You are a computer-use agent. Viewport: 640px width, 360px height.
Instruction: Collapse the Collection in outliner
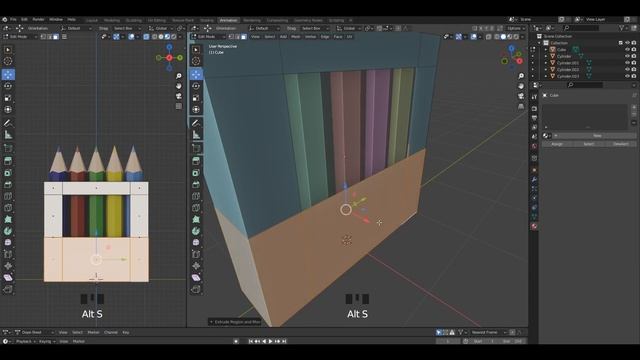click(540, 43)
